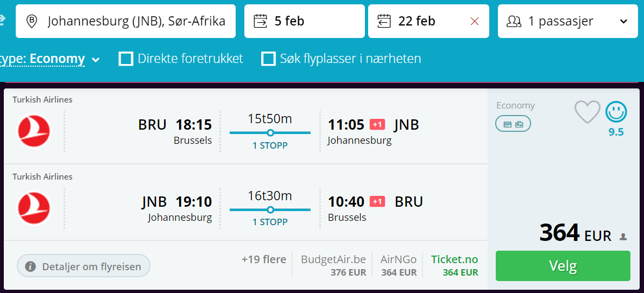The width and height of the screenshot is (644, 293).
Task: Enable Direkte foretrukket checkbox
Action: point(125,59)
